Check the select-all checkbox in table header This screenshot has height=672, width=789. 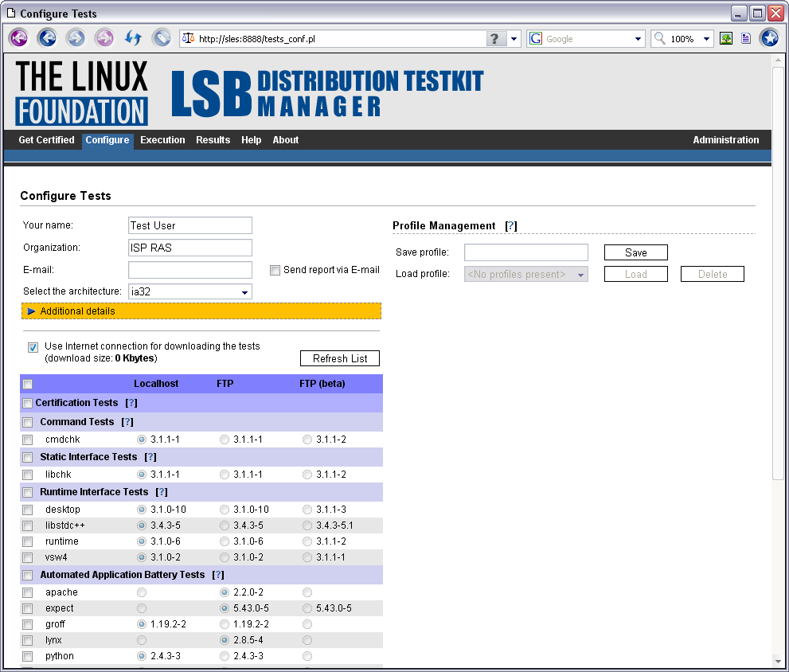pos(28,385)
